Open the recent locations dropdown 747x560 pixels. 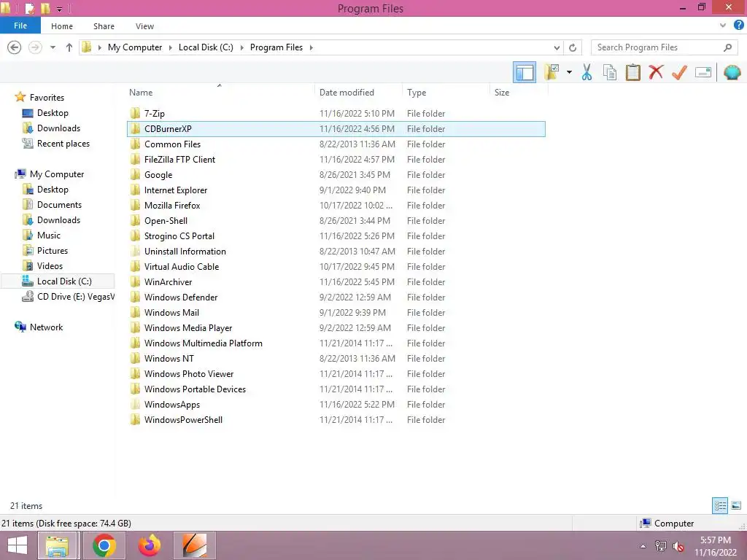pos(53,47)
